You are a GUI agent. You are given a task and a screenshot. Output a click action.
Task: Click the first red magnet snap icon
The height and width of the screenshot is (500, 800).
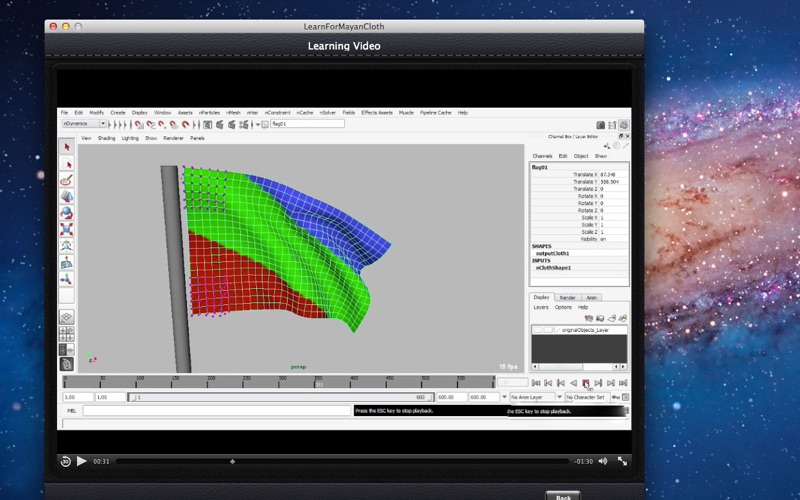139,124
